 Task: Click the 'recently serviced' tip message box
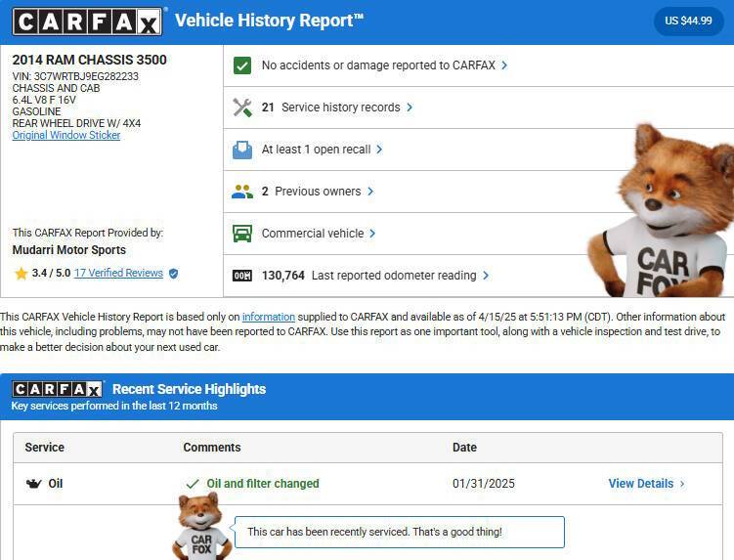tap(400, 532)
